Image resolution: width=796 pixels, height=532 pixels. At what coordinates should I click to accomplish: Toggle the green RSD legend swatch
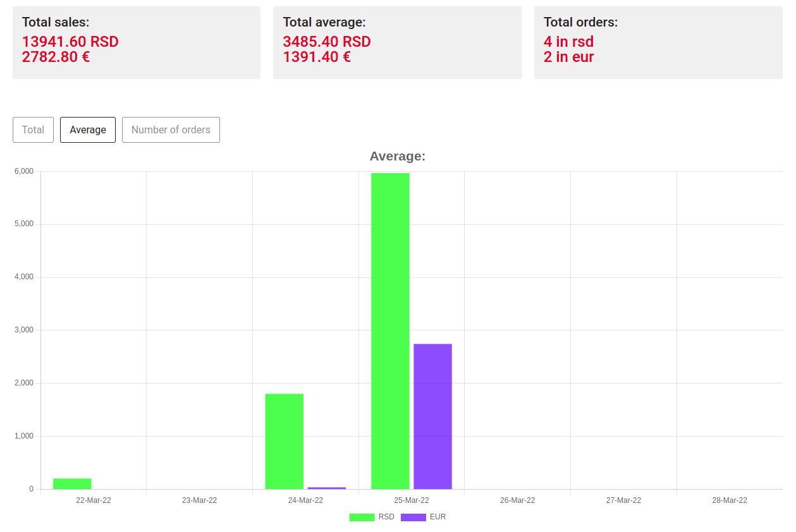[x=362, y=517]
